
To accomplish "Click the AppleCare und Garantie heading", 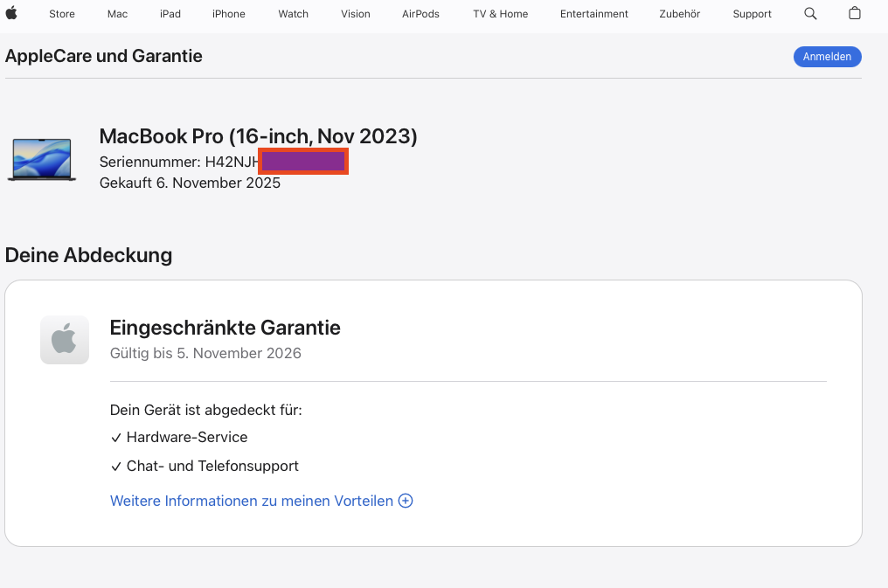I will pos(104,56).
